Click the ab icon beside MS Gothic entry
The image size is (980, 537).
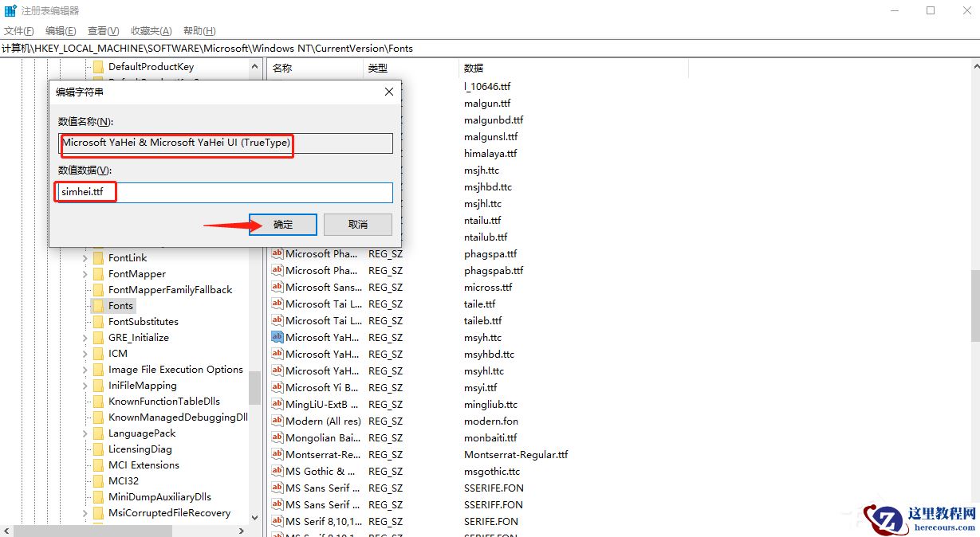pyautogui.click(x=277, y=471)
